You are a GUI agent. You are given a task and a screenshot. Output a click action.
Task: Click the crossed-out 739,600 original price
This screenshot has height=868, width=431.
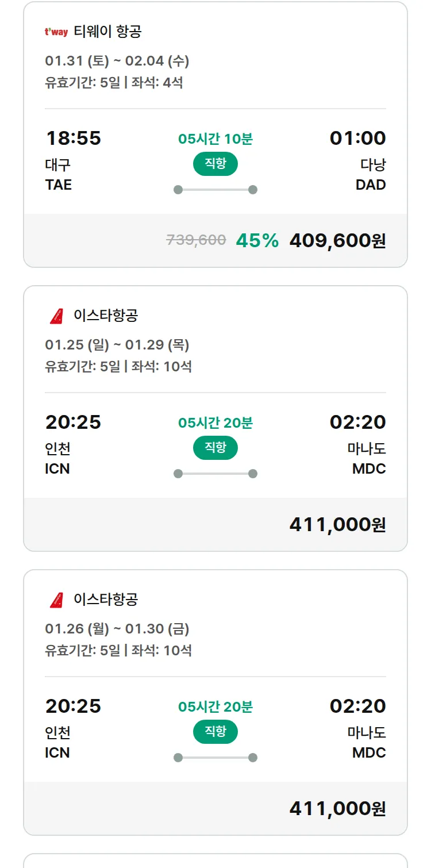point(196,240)
